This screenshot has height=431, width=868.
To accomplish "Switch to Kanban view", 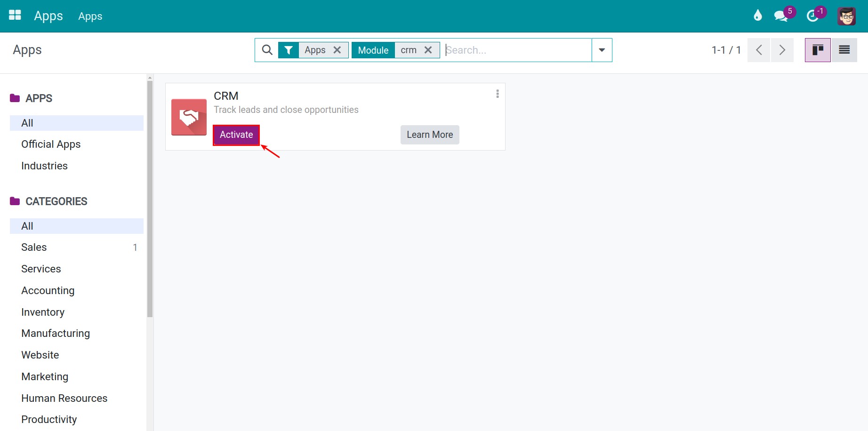I will 818,50.
